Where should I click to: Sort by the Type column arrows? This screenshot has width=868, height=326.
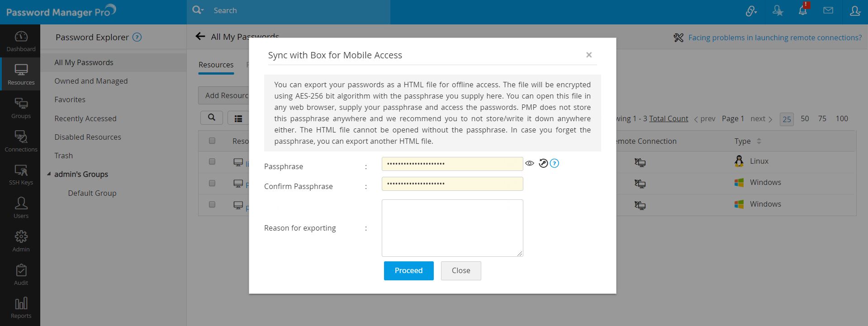[x=759, y=141]
